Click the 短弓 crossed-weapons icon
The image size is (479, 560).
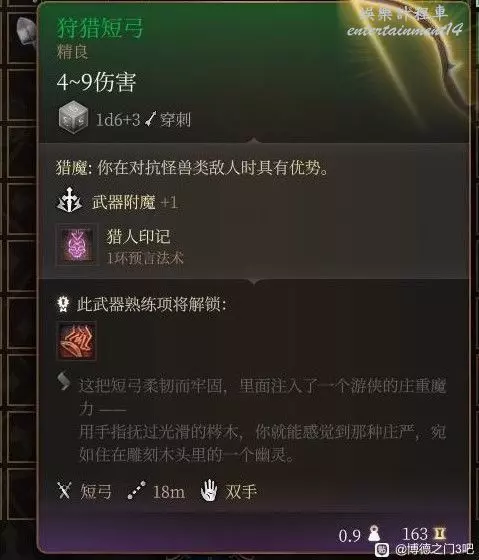(x=65, y=490)
